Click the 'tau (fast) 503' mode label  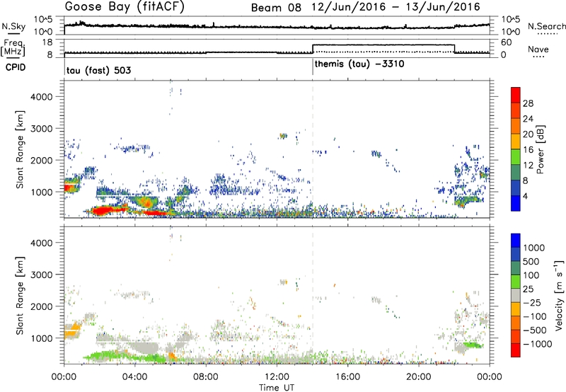coord(98,70)
